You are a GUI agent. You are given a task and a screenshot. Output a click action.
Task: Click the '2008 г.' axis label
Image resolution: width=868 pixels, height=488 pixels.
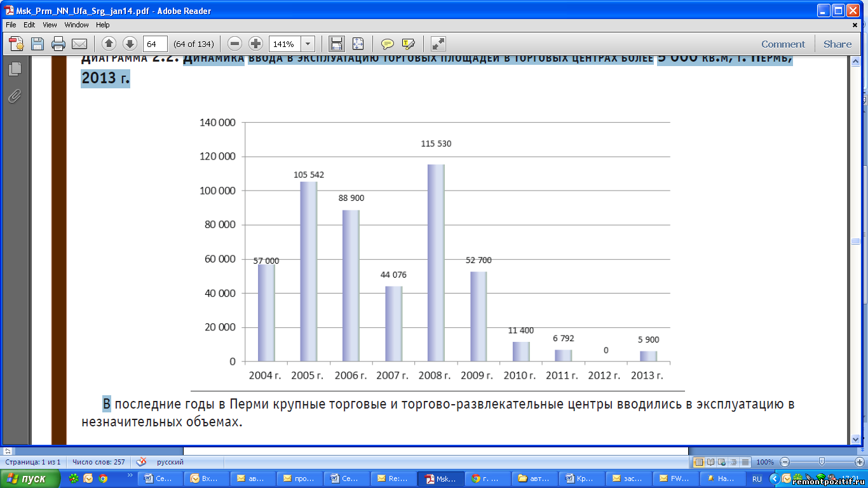coord(435,376)
